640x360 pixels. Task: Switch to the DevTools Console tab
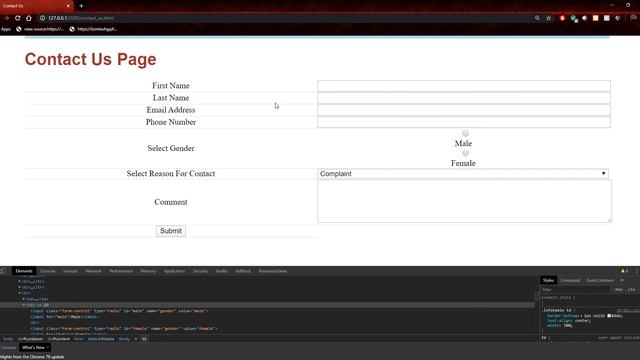47,271
